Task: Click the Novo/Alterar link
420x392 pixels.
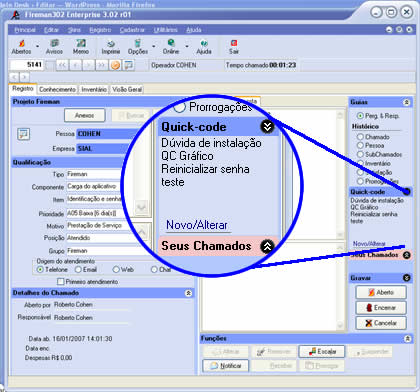Action: pos(369,244)
